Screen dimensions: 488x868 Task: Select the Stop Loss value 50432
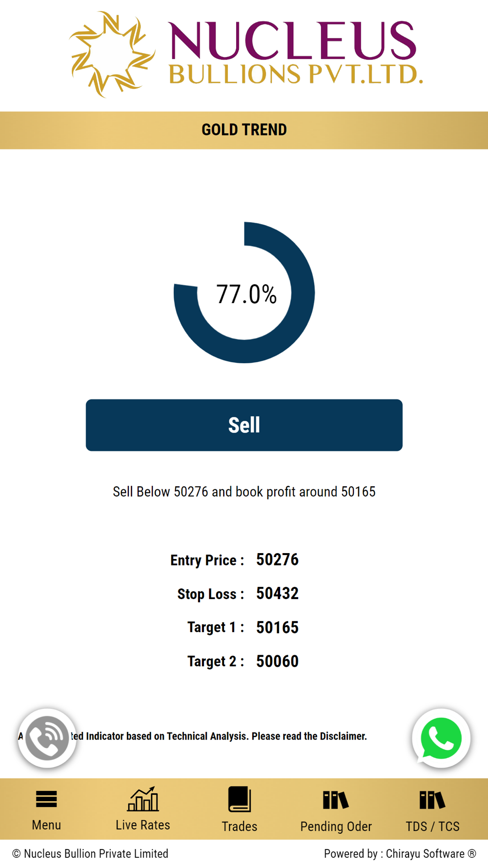click(277, 593)
